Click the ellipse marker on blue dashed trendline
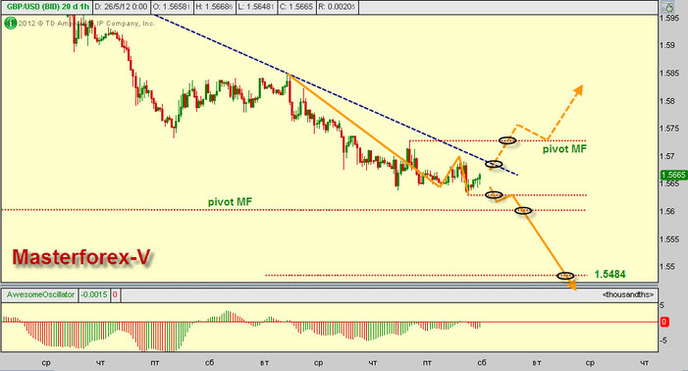688x371 pixels. [x=494, y=164]
